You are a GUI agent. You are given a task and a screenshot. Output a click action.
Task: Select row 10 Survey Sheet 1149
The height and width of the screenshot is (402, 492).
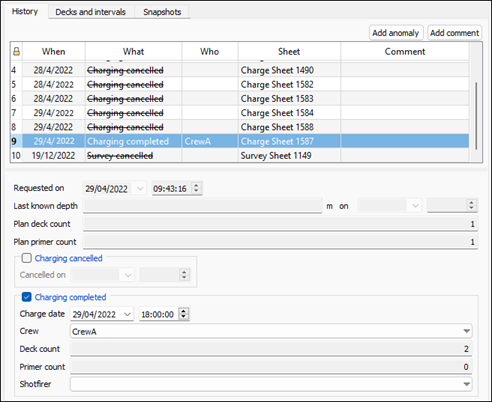click(240, 155)
